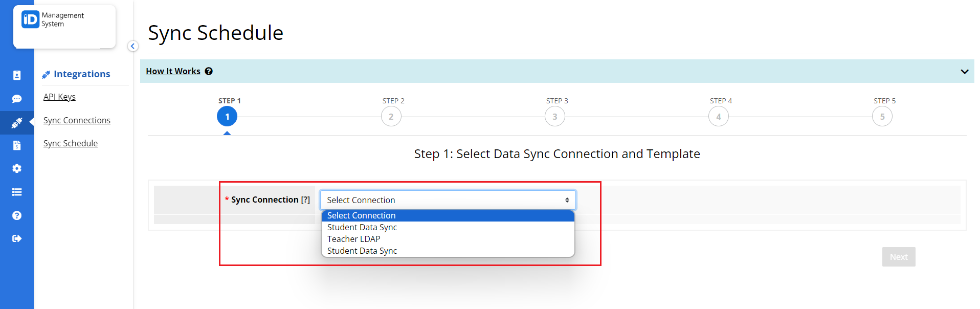The width and height of the screenshot is (980, 309).
Task: Click the How It Works help icon
Action: tap(209, 71)
